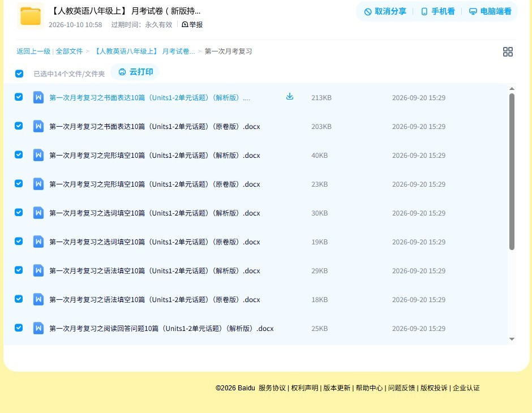The image size is (532, 413).
Task: Click the 云打印 cloud print button
Action: point(135,72)
